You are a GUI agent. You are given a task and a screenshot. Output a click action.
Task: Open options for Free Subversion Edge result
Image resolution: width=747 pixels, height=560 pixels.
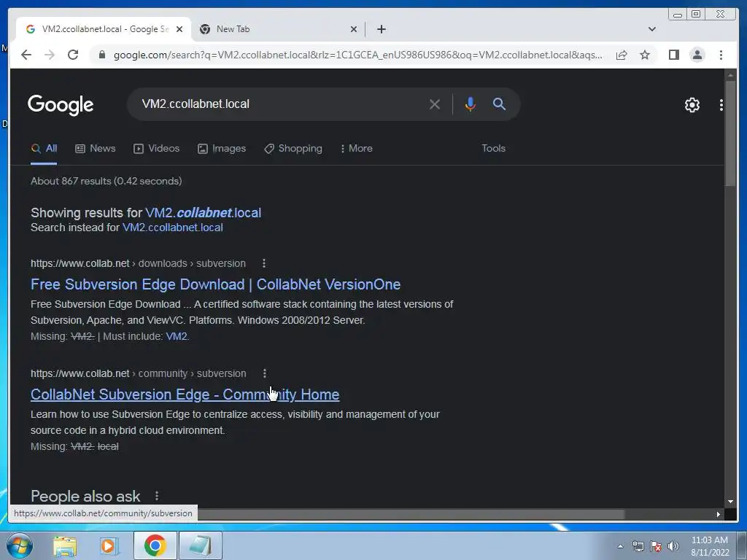point(264,263)
